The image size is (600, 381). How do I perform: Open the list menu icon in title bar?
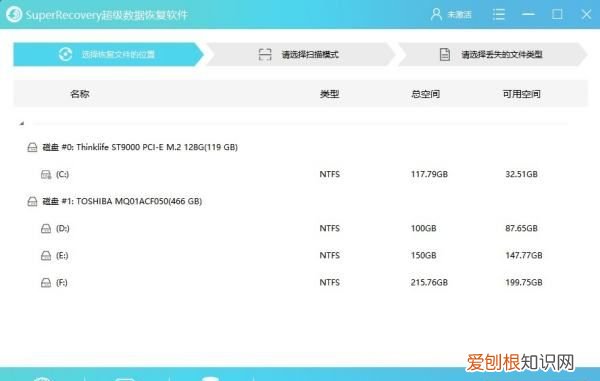pyautogui.click(x=499, y=15)
